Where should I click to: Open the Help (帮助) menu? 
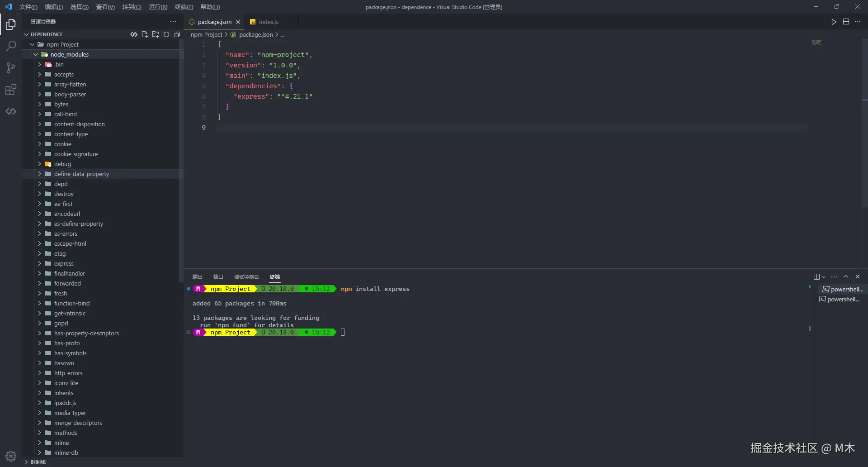pyautogui.click(x=210, y=7)
